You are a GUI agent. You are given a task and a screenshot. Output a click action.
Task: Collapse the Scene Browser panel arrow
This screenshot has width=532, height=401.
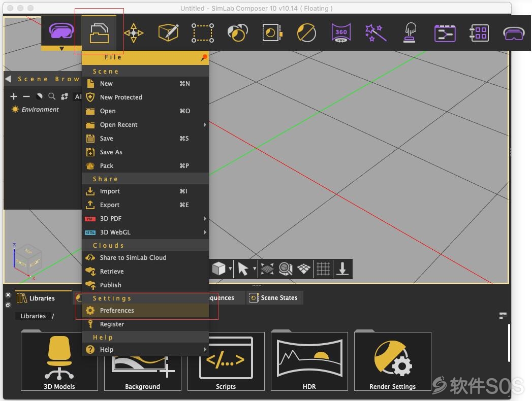(8, 79)
